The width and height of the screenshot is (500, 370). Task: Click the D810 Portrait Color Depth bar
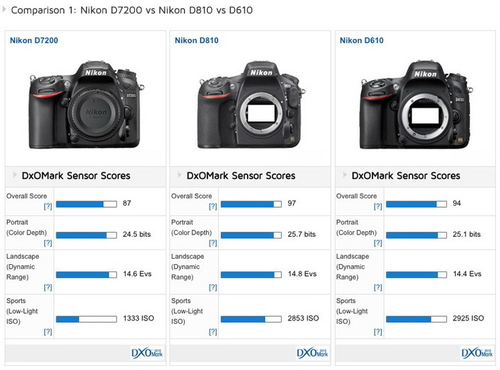coord(251,235)
